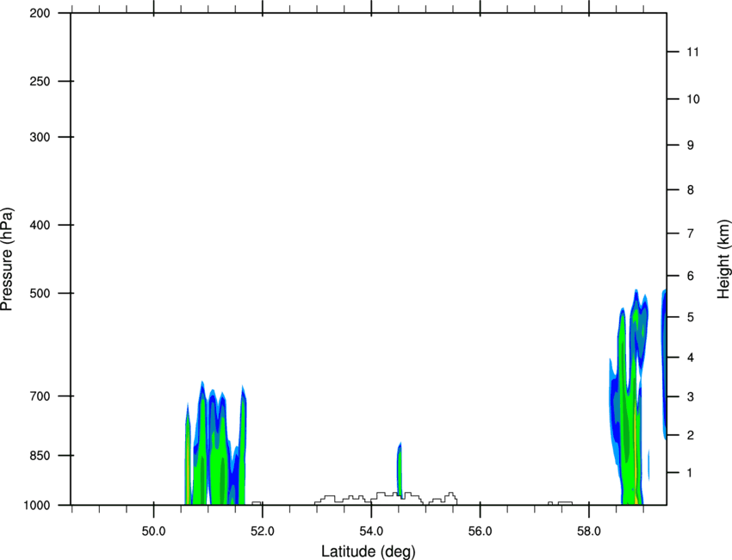This screenshot has width=732, height=560.
Task: Select the 250 pressure tick label
Action: coord(40,81)
